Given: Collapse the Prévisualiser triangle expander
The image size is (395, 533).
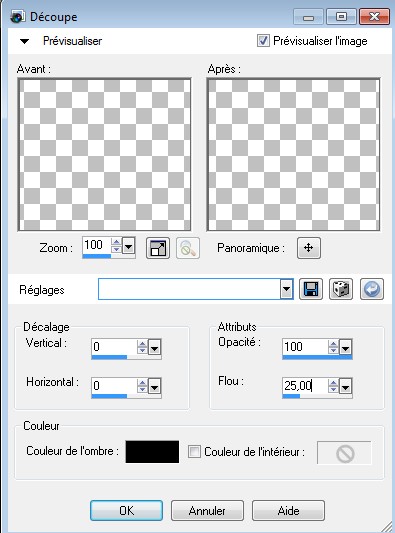Looking at the screenshot, I should click(24, 41).
